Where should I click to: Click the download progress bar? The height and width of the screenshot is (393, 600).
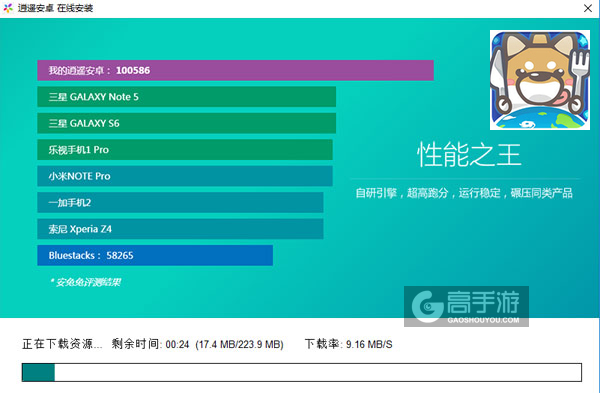click(x=302, y=372)
